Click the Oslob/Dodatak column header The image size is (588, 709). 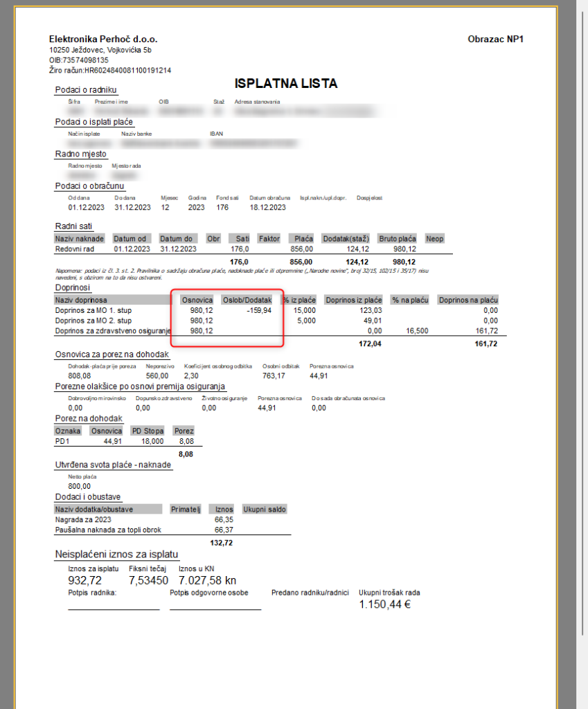coord(247,300)
